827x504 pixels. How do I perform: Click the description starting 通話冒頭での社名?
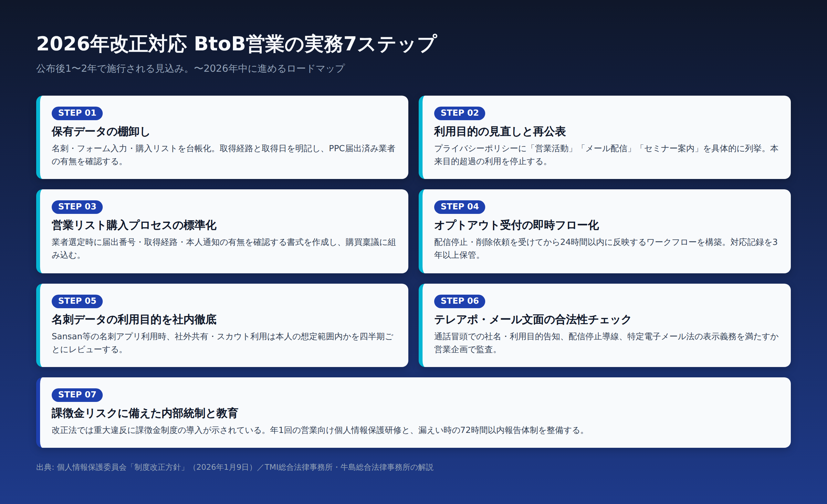[606, 343]
